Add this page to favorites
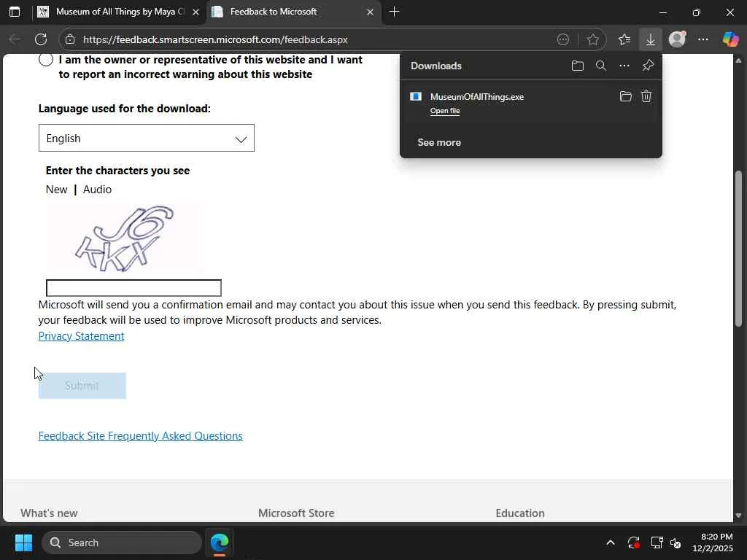 point(592,39)
